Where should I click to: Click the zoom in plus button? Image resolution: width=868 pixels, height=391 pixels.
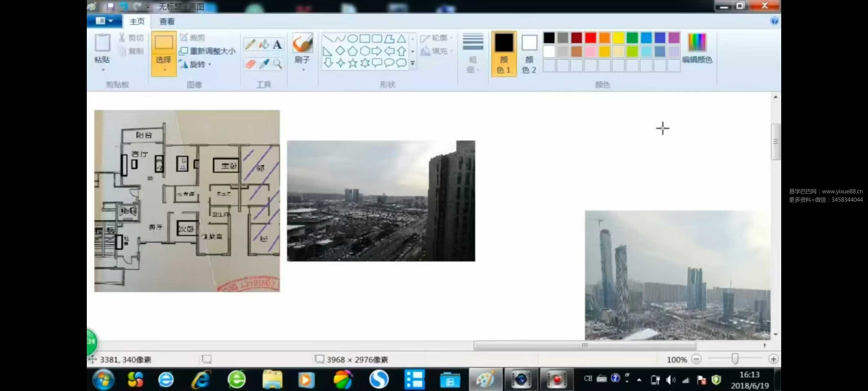point(773,359)
